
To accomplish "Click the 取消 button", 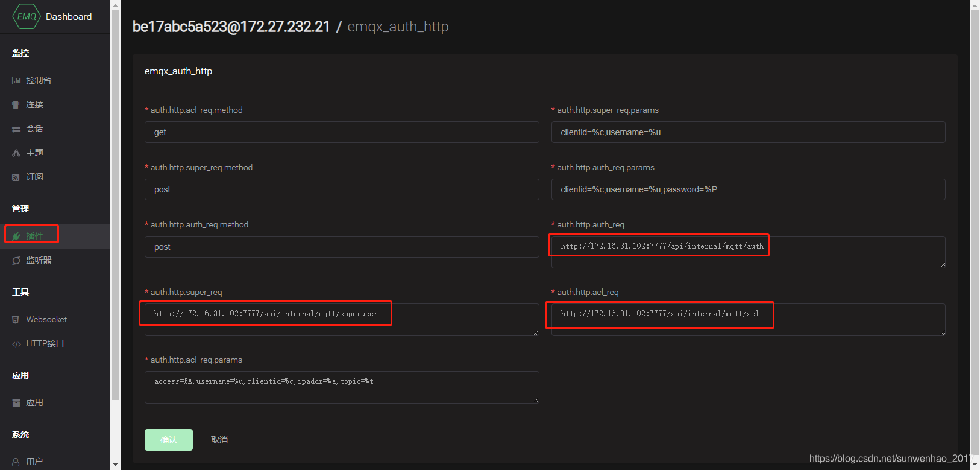I will (219, 440).
